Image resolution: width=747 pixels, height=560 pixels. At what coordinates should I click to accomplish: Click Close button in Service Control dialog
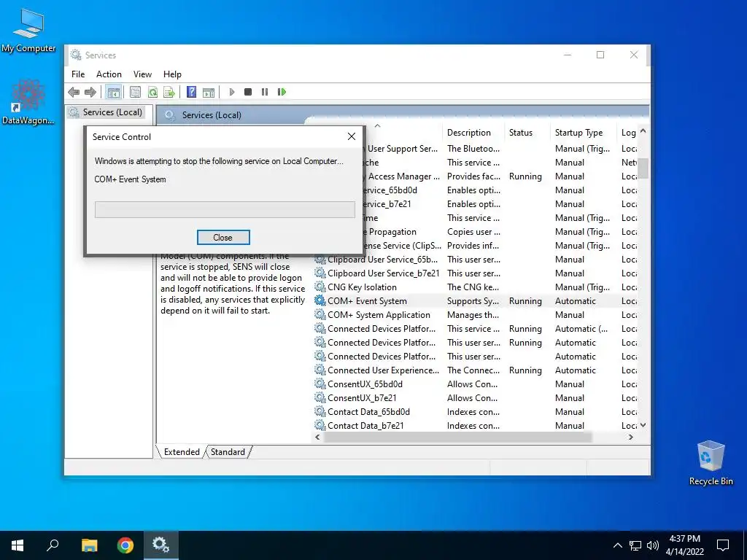click(x=222, y=238)
